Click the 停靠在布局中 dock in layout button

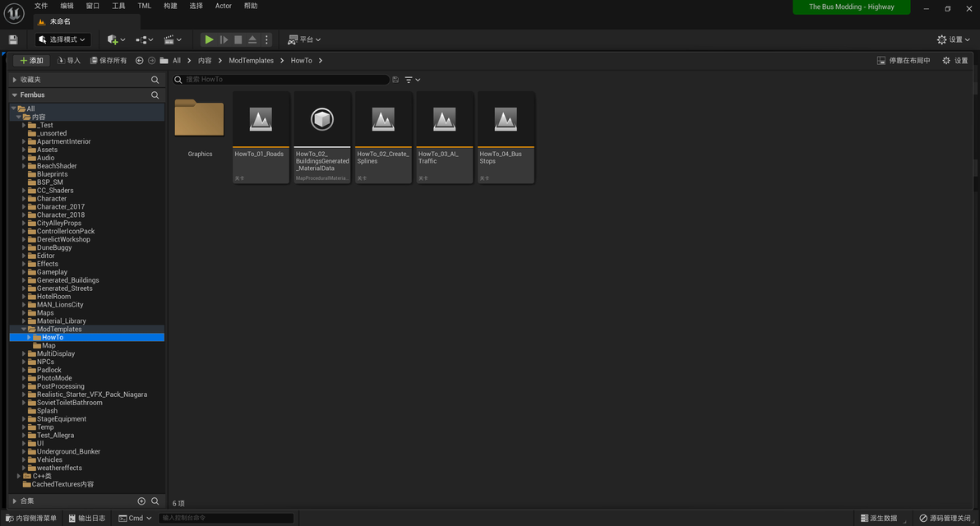coord(904,61)
